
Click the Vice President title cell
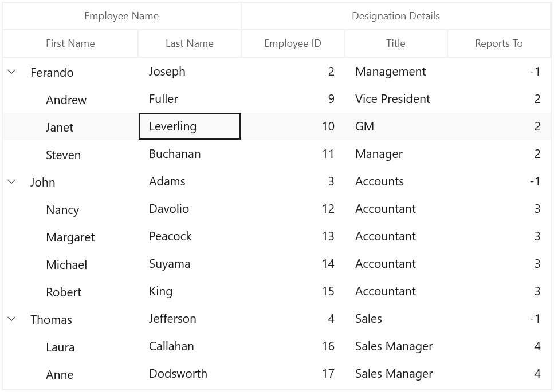(396, 99)
